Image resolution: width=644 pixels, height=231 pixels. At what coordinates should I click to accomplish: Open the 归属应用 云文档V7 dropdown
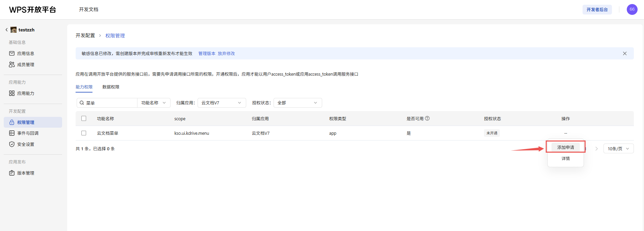point(222,103)
